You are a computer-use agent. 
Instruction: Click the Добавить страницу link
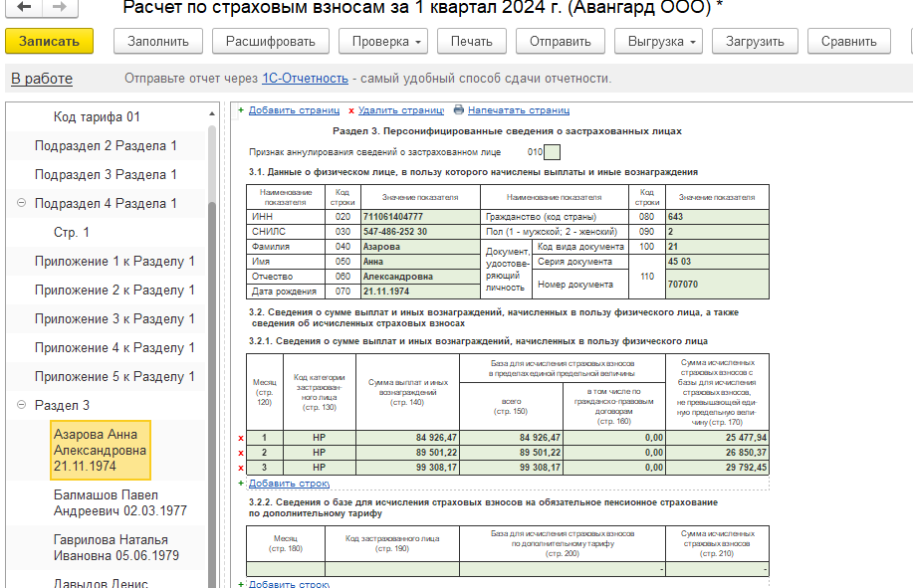point(294,109)
